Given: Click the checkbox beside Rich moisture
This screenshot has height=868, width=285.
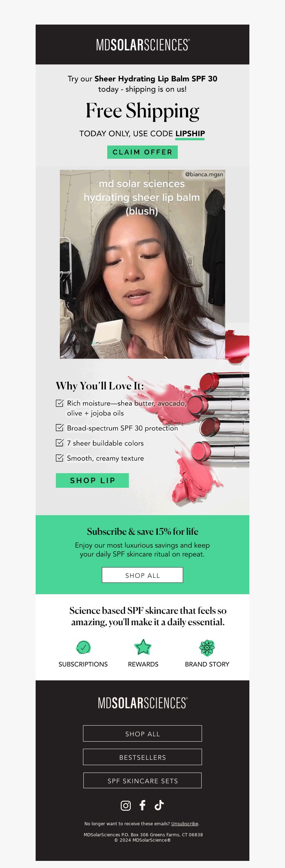Looking at the screenshot, I should 60,403.
